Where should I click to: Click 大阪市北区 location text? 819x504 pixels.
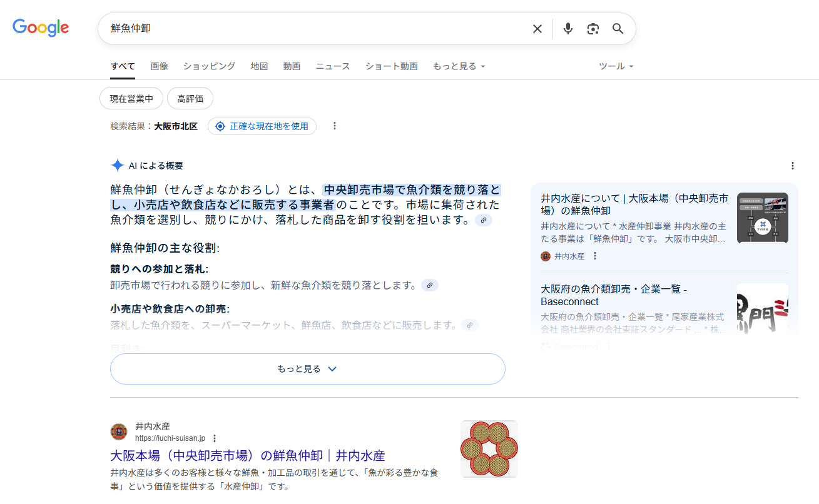click(176, 126)
